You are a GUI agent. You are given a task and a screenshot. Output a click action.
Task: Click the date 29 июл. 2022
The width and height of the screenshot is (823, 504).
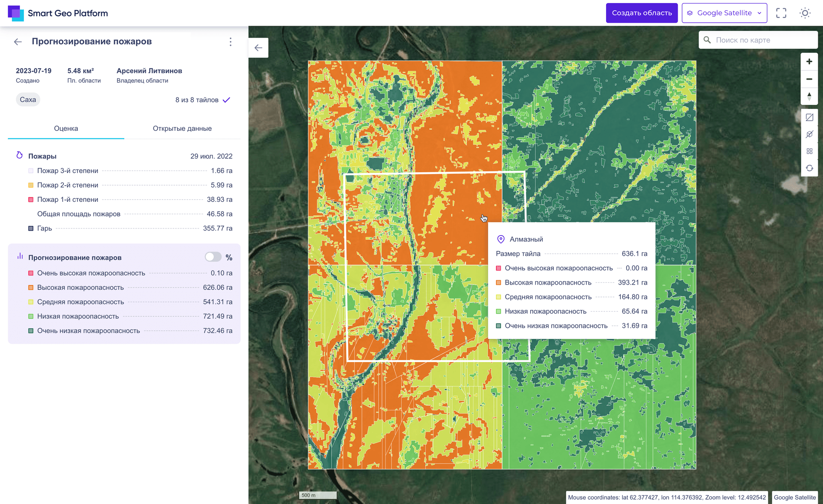click(x=211, y=156)
